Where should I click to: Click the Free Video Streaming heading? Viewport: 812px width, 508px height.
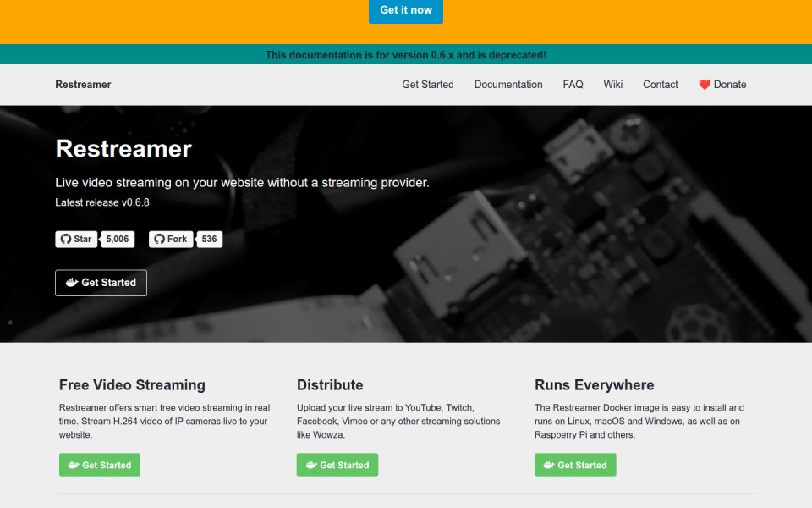(132, 385)
